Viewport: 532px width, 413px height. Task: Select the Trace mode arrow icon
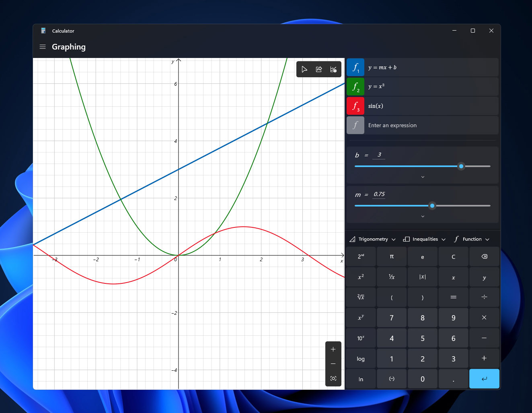coord(304,69)
